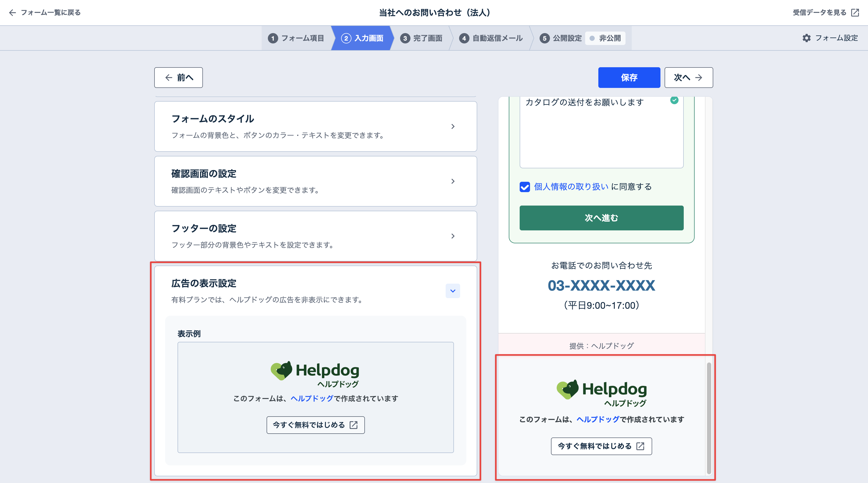Click the 確認画面の設定 heading
This screenshot has height=483, width=868.
pos(204,174)
